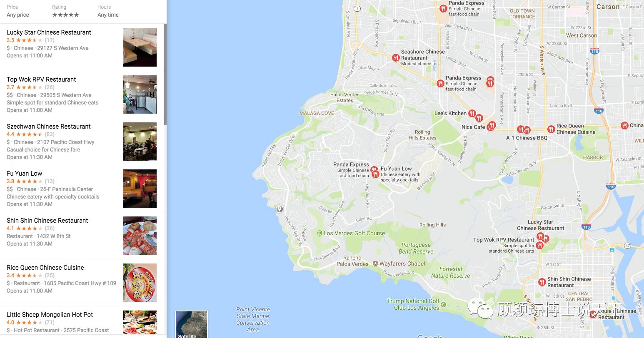Click the Shin Shin Chinese Restaurant map pin
The width and height of the screenshot is (644, 338).
click(x=542, y=282)
